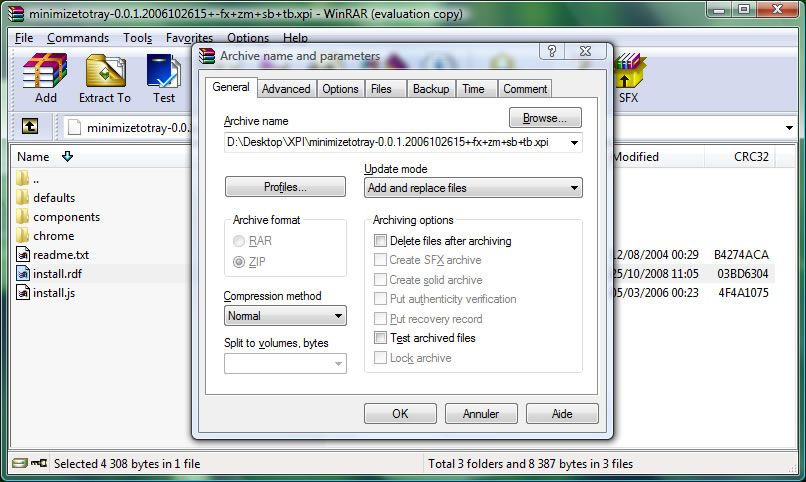Viewport: 806px width, 482px height.
Task: Select the install.rdf file icon
Action: (23, 273)
